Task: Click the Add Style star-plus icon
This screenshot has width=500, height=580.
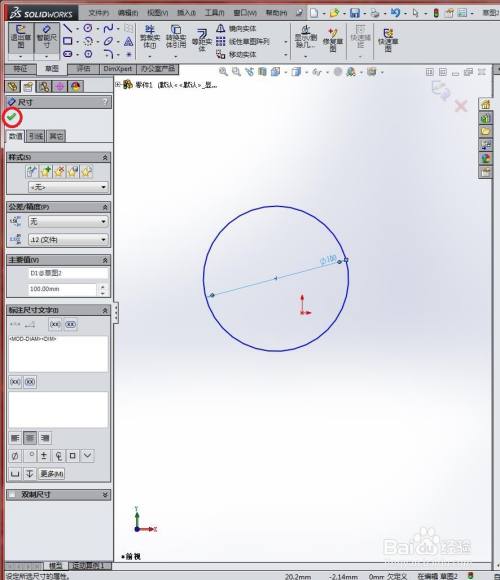Action: pos(45,171)
